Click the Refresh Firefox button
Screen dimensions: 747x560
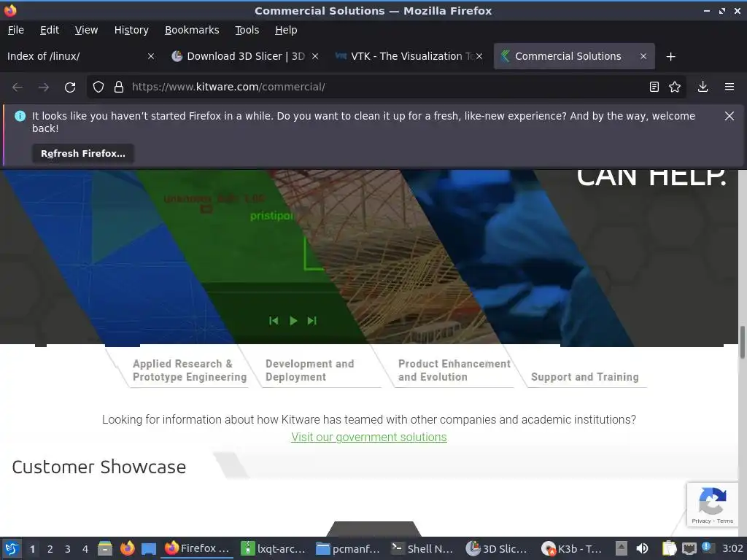click(83, 153)
